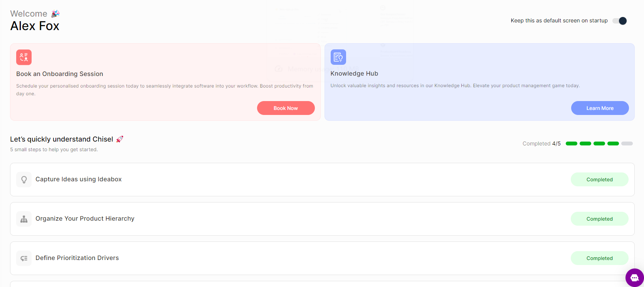Expand the 'Define Prioritization Drivers' title

[x=77, y=258]
